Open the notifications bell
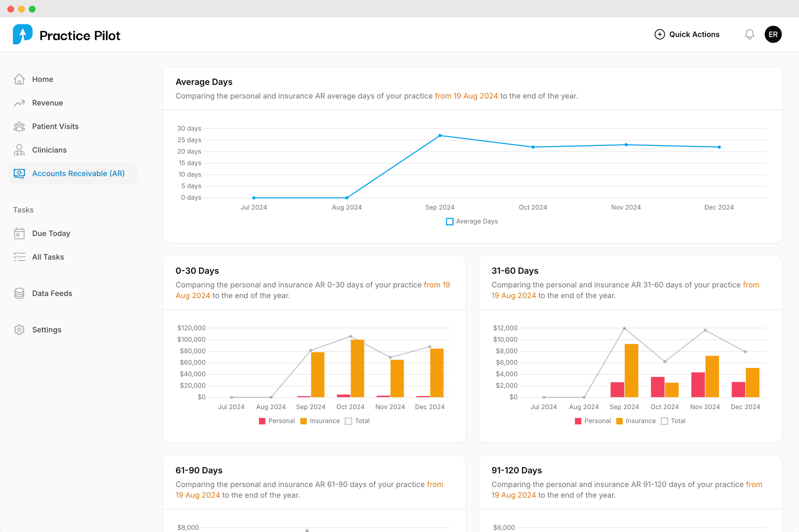799x532 pixels. point(749,34)
